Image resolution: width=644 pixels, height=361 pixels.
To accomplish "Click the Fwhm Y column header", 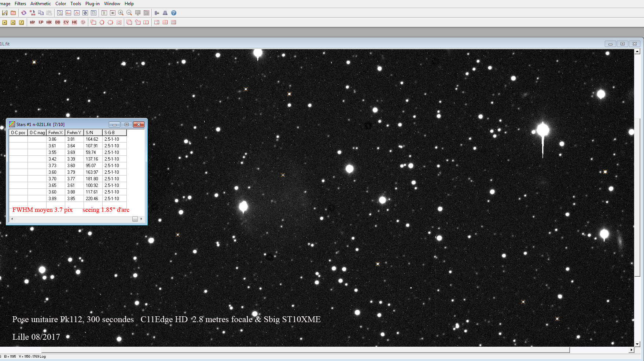I will coord(74,133).
